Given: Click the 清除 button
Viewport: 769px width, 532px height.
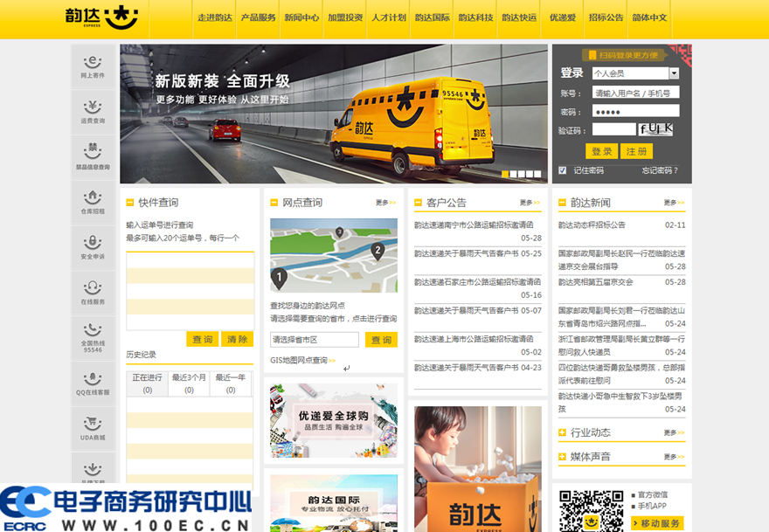Looking at the screenshot, I should pos(238,339).
